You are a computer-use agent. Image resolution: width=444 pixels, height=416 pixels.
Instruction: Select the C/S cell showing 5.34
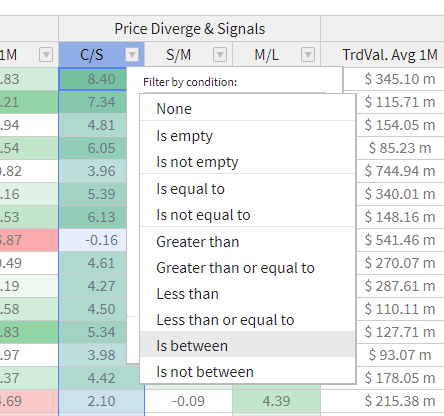[93, 332]
